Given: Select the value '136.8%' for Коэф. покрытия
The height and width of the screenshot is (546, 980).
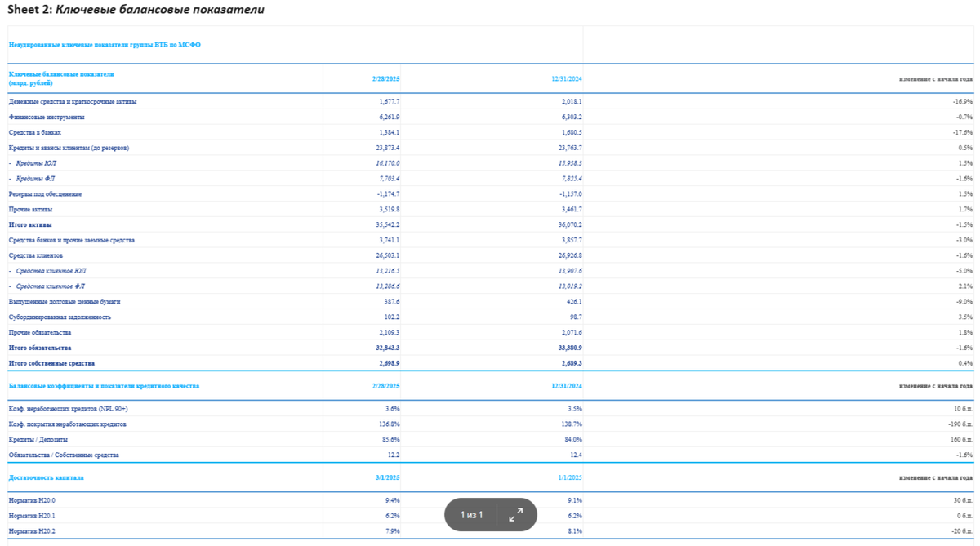Looking at the screenshot, I should click(390, 424).
